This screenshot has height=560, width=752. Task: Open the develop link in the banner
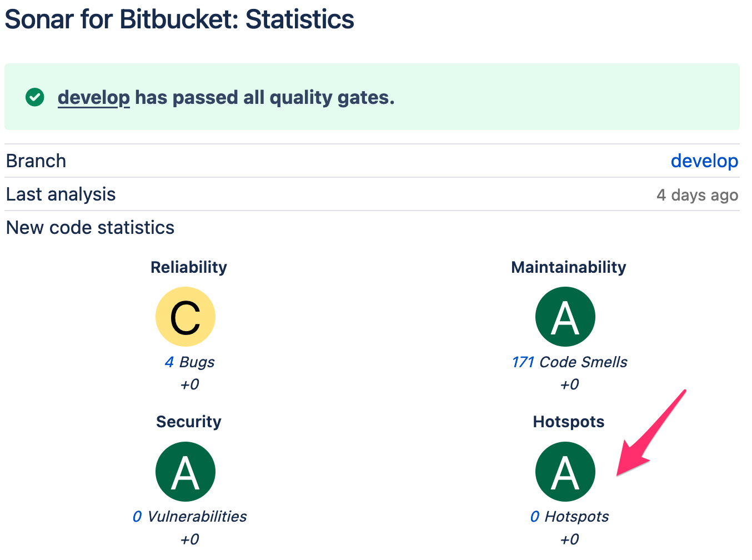(93, 98)
